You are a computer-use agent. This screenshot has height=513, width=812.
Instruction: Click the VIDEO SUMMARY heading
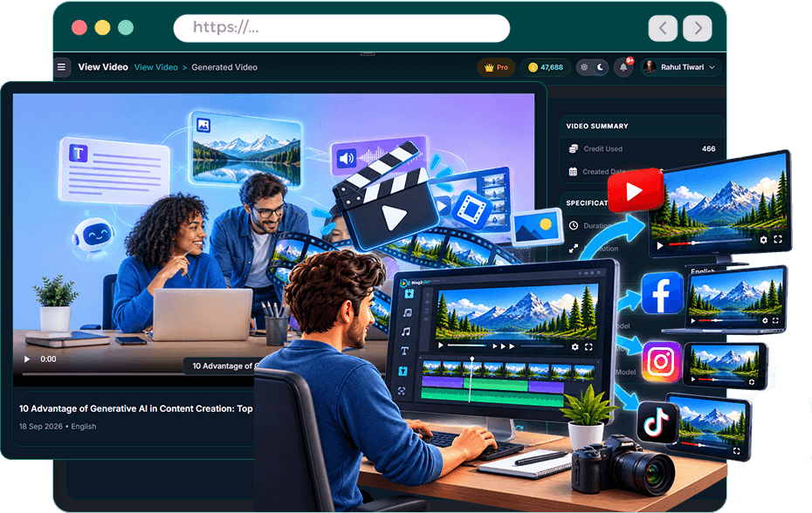[597, 126]
